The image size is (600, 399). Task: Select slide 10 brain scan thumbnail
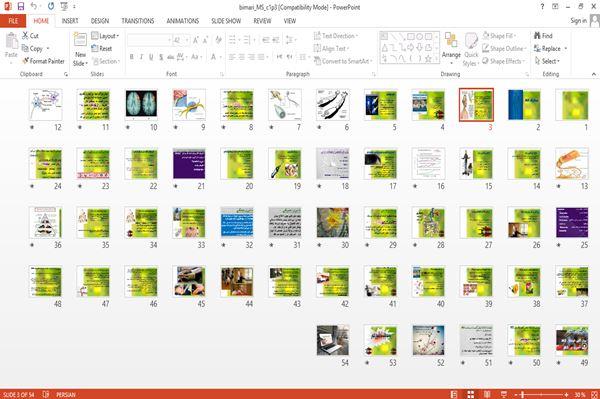tap(141, 104)
